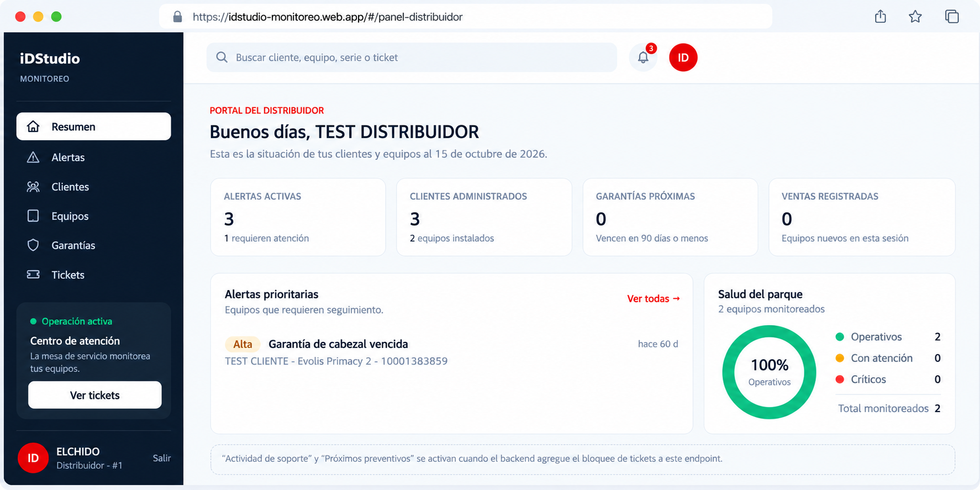Viewport: 980px width, 490px height.
Task: Click the green Operativos legend dot
Action: pos(840,337)
